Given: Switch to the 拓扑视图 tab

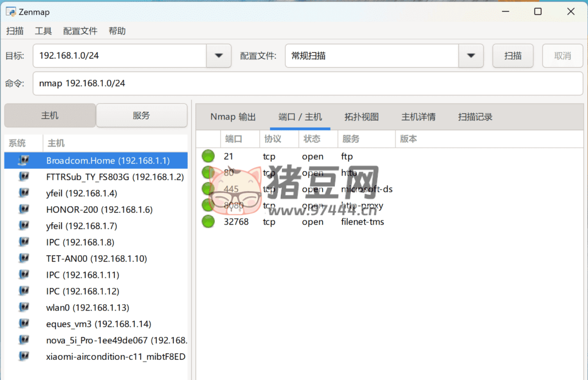Looking at the screenshot, I should coord(362,117).
